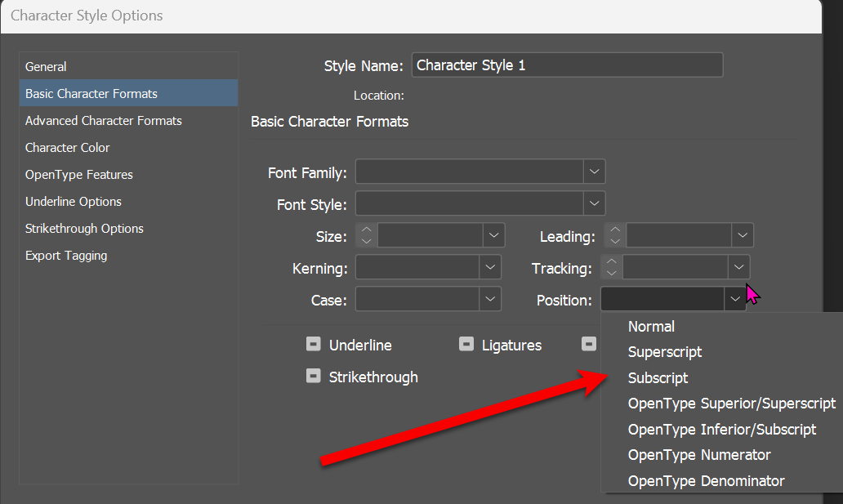Open Advanced Character Formats section

104,121
